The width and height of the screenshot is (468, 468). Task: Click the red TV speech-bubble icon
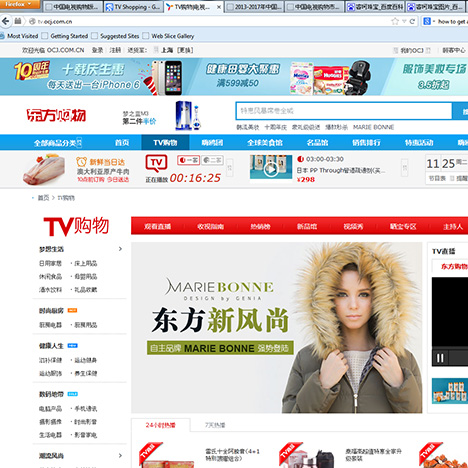(156, 163)
